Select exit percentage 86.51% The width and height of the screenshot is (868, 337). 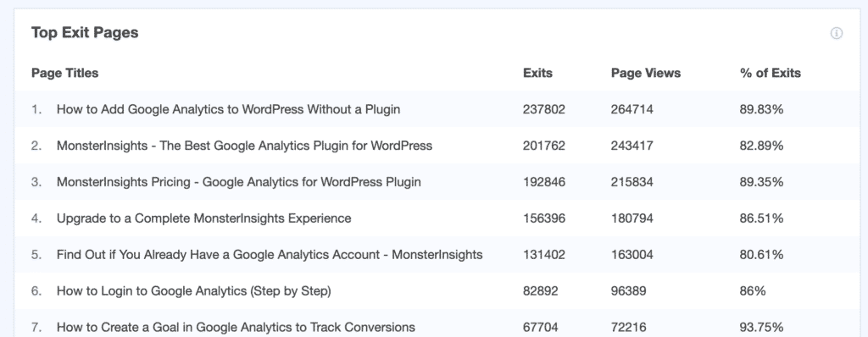(x=762, y=218)
